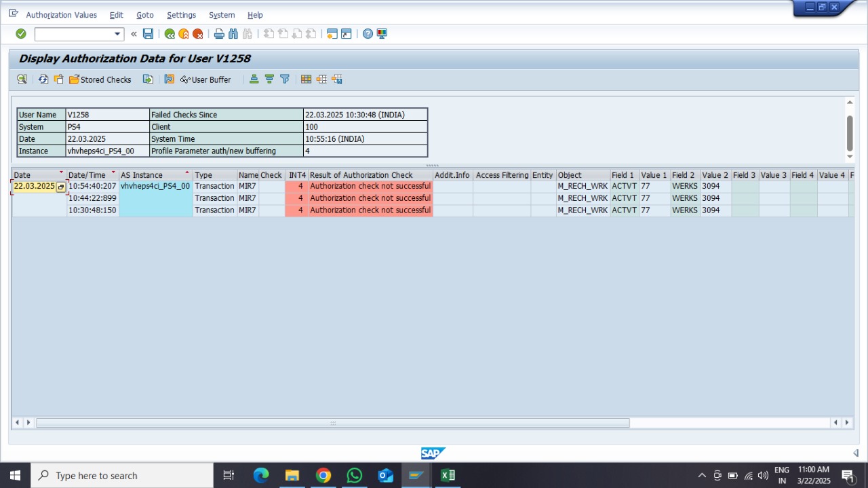Click the Set filter funnel icon
868x488 pixels.
pos(285,79)
